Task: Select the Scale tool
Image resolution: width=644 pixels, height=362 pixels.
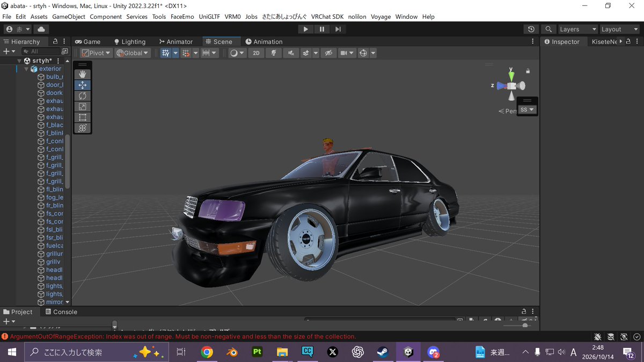Action: (x=82, y=106)
